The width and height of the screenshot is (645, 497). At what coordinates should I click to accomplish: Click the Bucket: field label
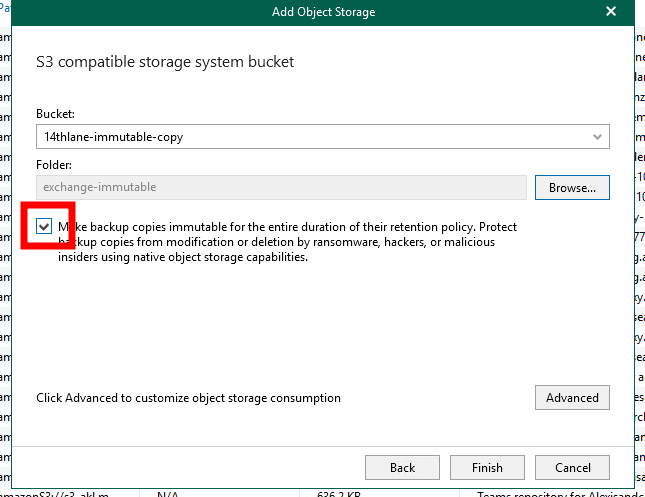tap(55, 114)
